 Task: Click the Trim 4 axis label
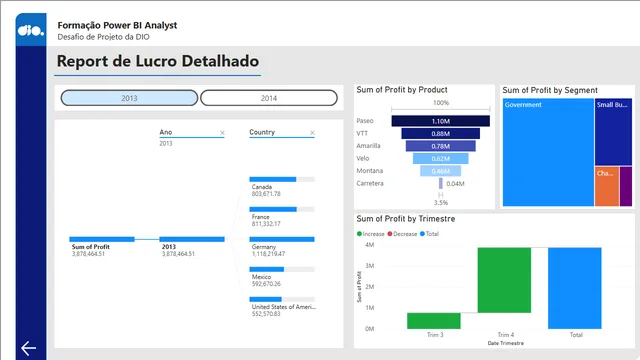pos(506,335)
